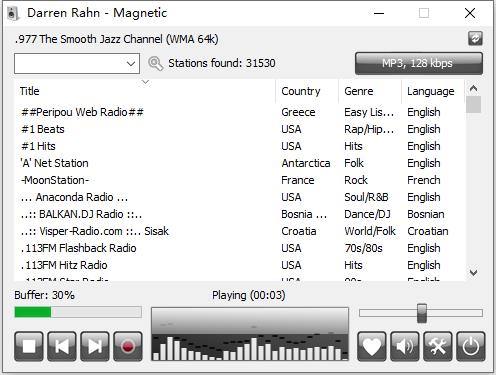Click the World/Folk genre cell
Viewport: 496px width, 375px height.
[x=370, y=231]
